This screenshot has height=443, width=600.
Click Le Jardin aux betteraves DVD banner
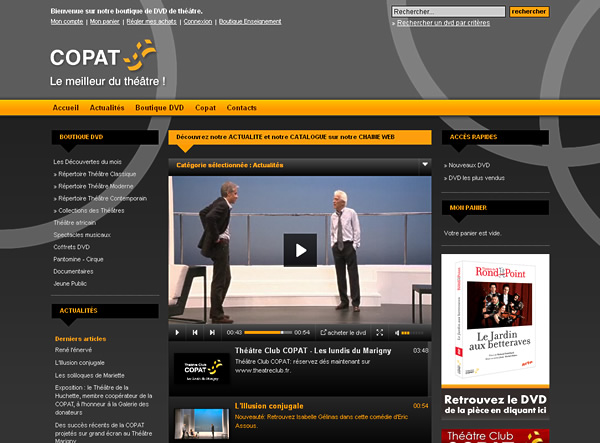[495, 319]
